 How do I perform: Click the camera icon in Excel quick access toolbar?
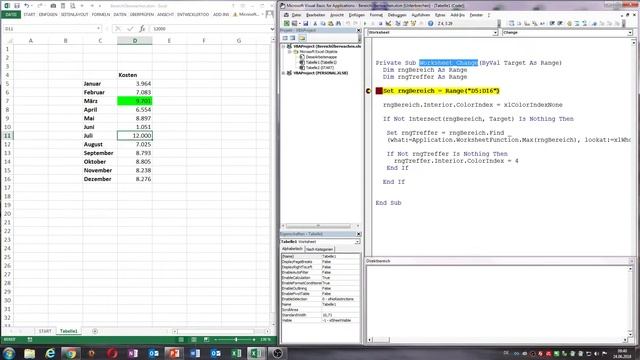(53, 6)
